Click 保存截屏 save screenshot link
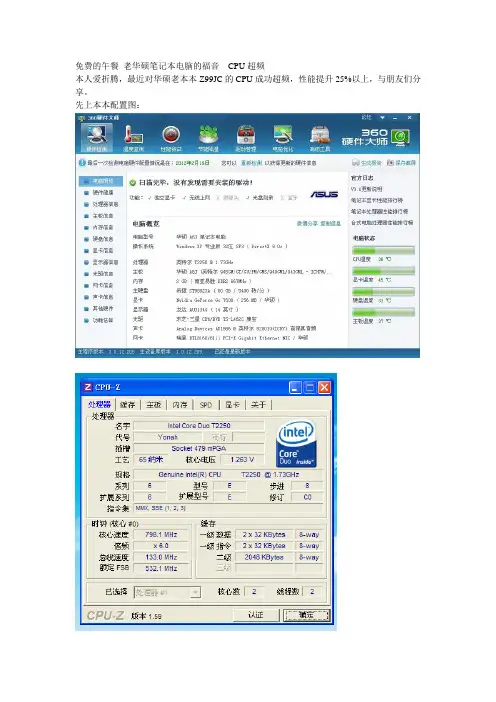 pyautogui.click(x=402, y=163)
